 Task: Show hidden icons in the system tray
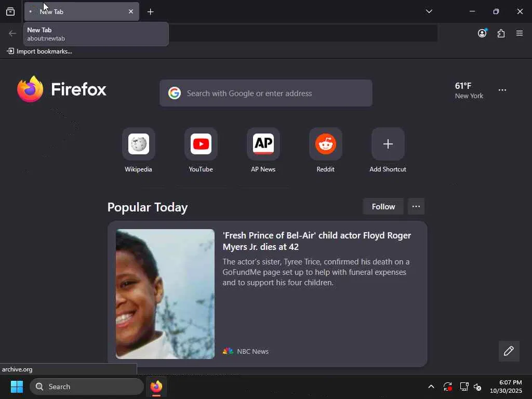(431, 387)
